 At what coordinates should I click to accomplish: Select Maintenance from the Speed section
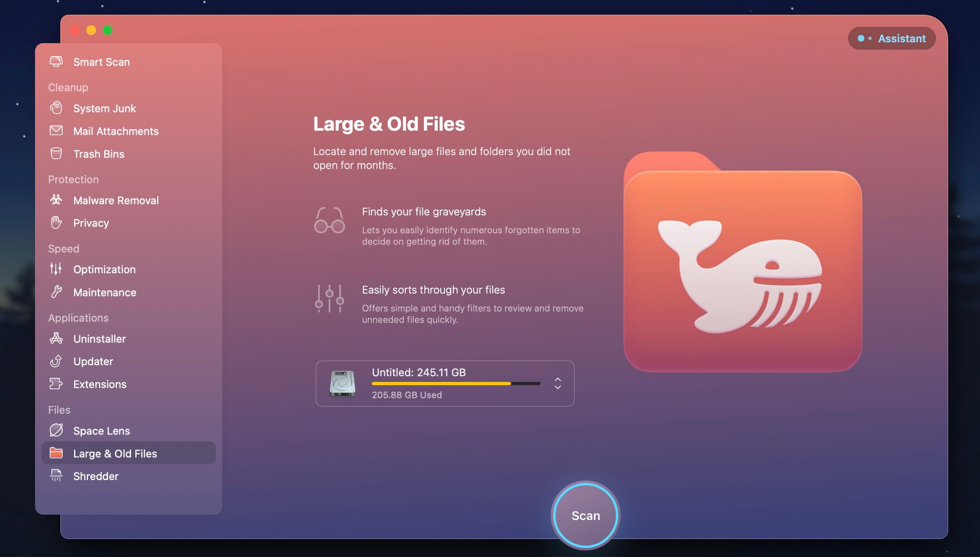tap(104, 292)
